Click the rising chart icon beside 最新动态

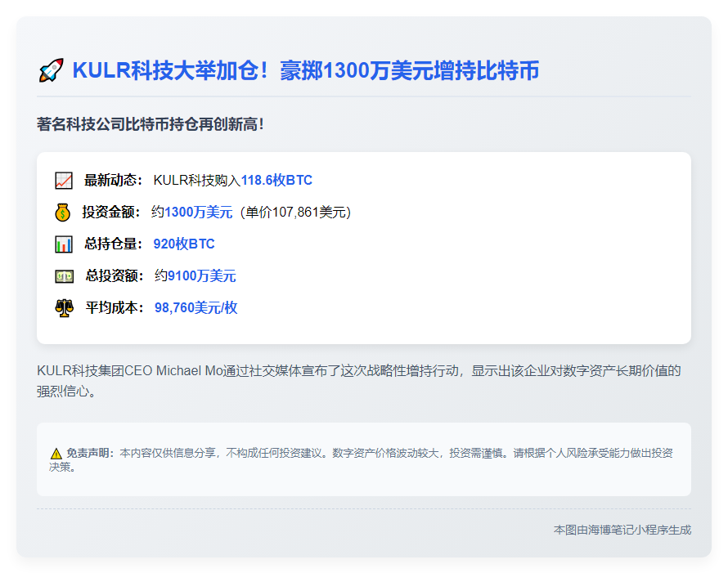click(64, 181)
